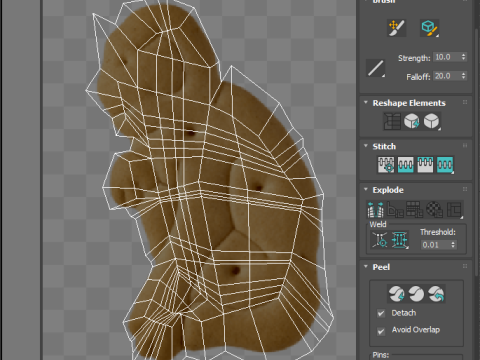Click the Reset Peel icon
Image resolution: width=480 pixels, height=360 pixels.
pos(436,294)
